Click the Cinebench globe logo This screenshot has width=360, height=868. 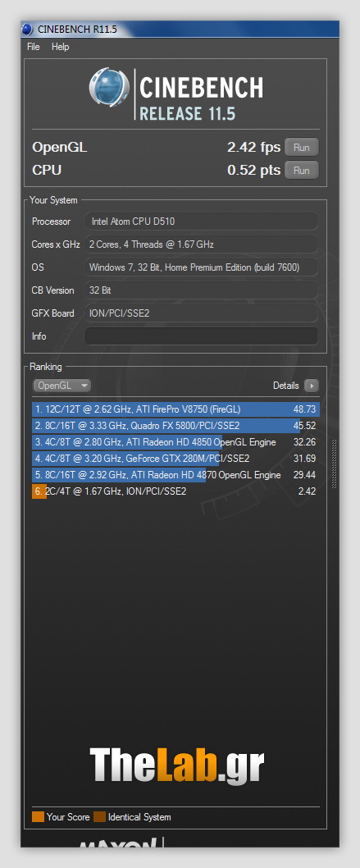click(109, 89)
